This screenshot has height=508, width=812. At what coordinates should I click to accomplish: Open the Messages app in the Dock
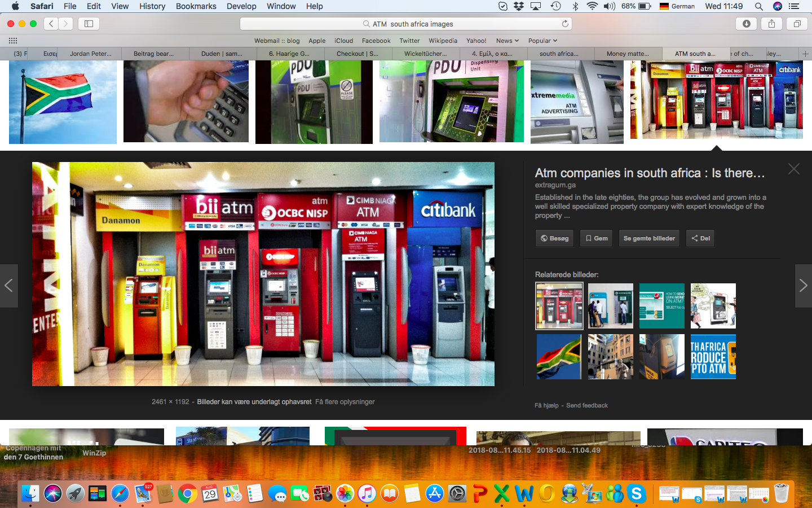[277, 494]
